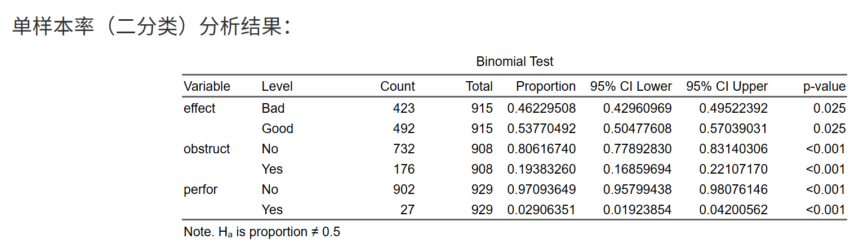Viewport: 868px width, 252px height.
Task: Click the note about proportion ≠ 0.5
Action: pyautogui.click(x=262, y=232)
